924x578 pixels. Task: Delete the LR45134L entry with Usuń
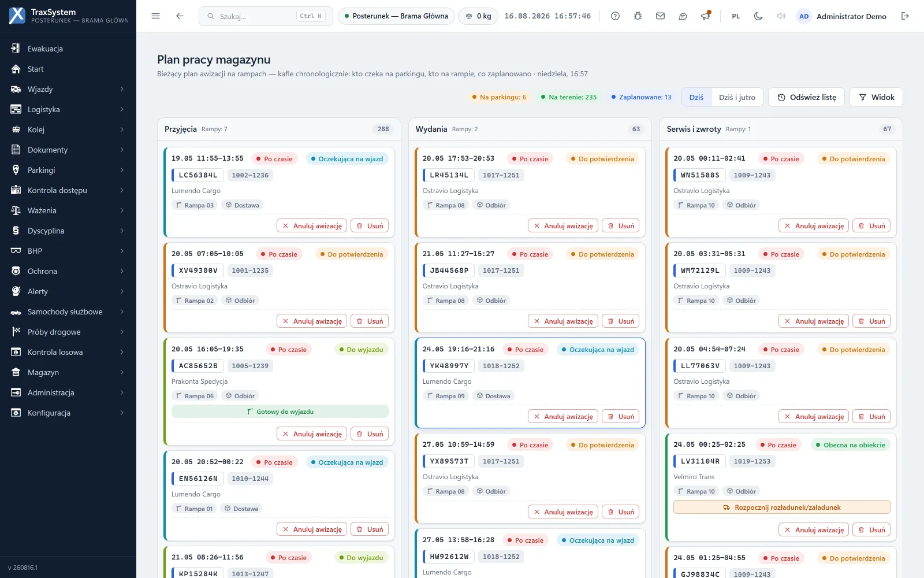click(621, 226)
